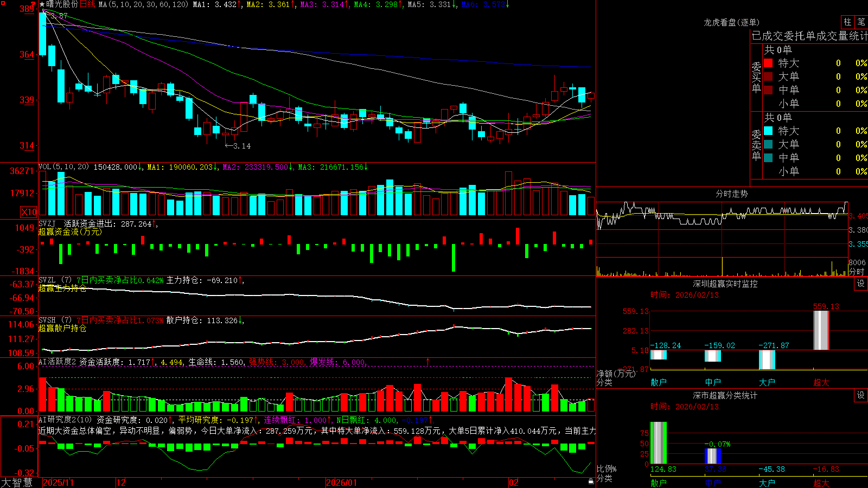Click the 超赢散户持仓 label
868x488 pixels.
[x=62, y=329]
